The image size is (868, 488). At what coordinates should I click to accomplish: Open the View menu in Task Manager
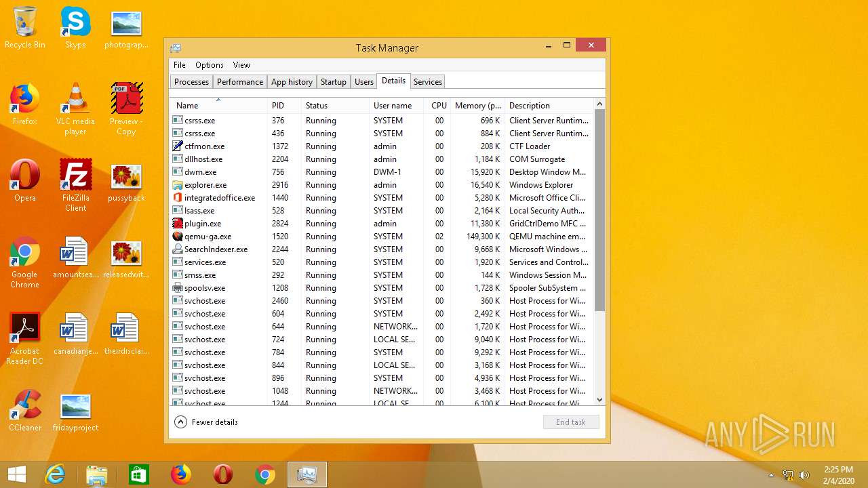tap(242, 65)
